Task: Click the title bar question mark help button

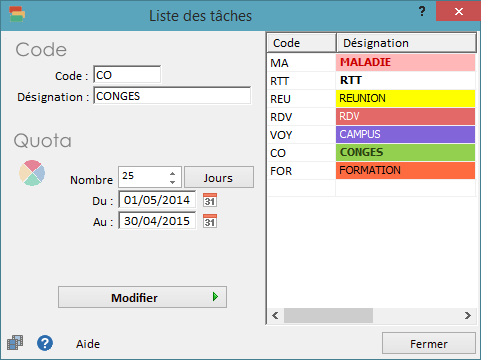Action: pyautogui.click(x=422, y=11)
